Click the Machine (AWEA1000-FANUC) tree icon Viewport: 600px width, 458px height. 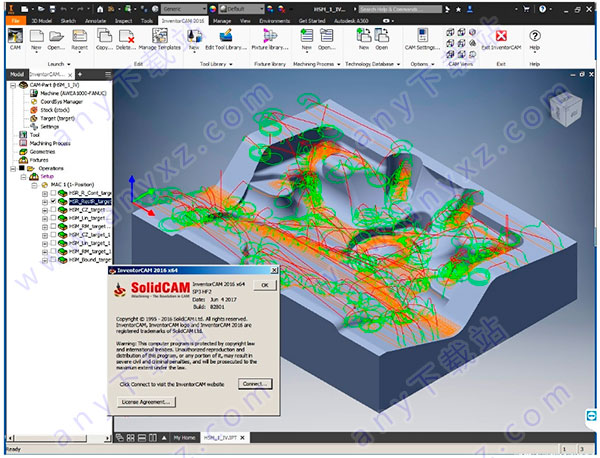[x=34, y=93]
